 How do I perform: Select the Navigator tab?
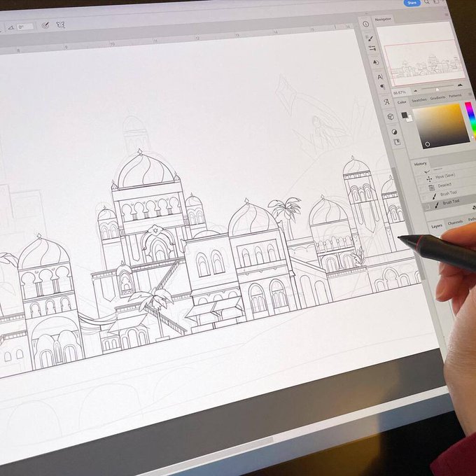[382, 19]
